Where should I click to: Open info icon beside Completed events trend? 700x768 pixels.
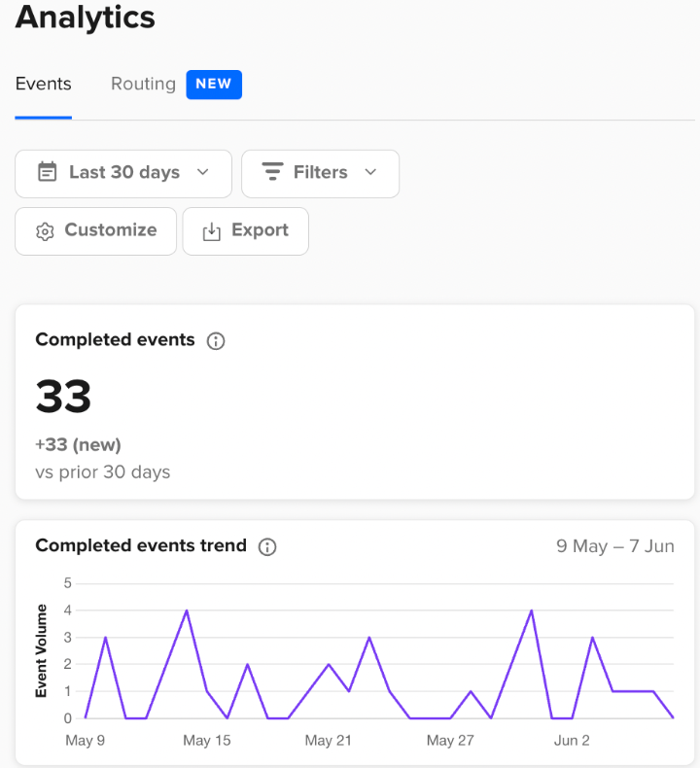pos(267,546)
